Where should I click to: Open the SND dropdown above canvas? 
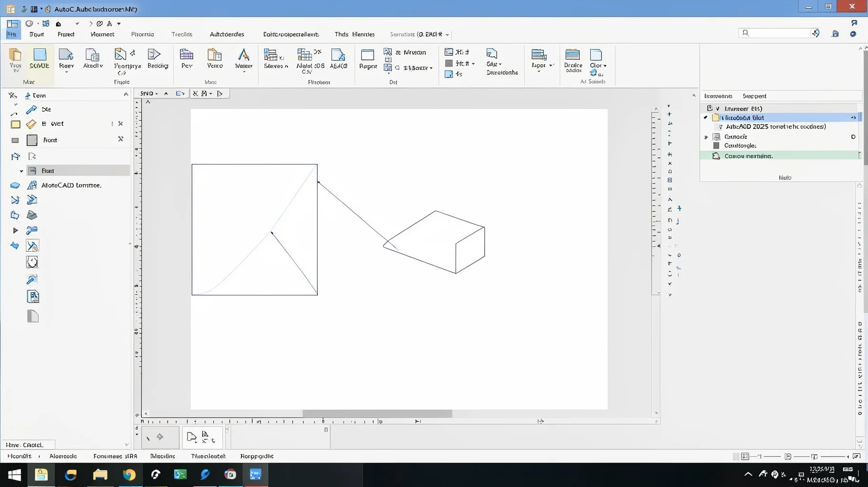click(149, 94)
